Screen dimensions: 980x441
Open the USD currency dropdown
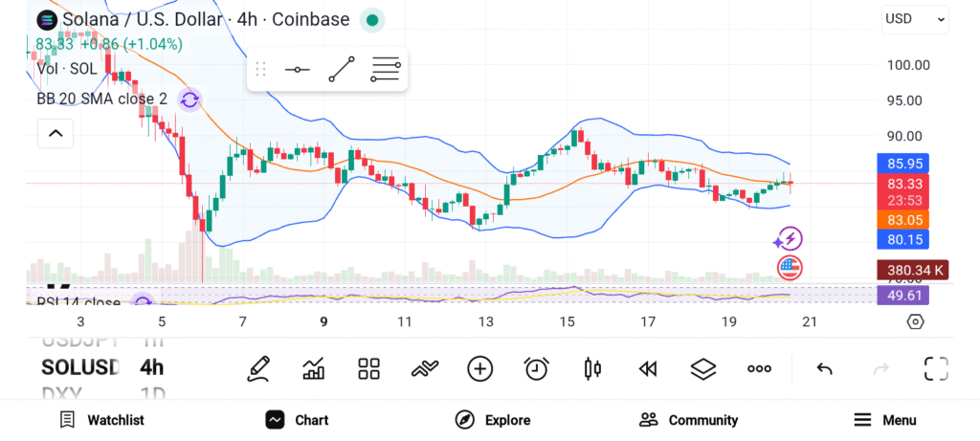pyautogui.click(x=915, y=19)
